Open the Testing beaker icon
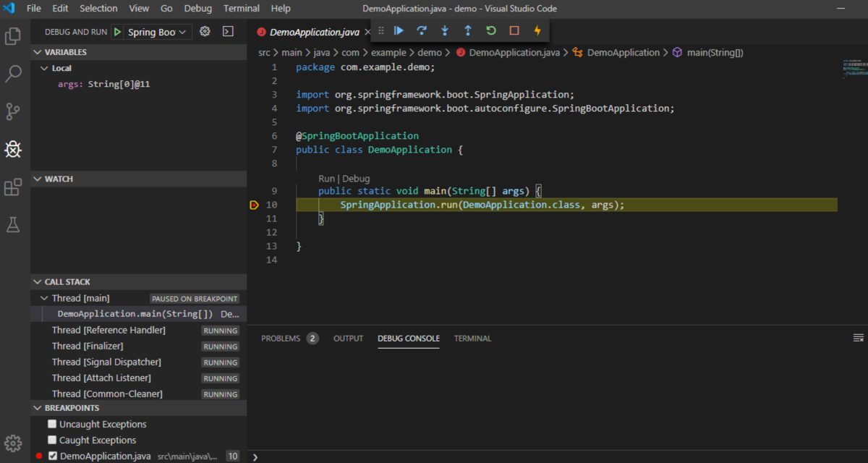Viewport: 868px width, 463px height. pyautogui.click(x=12, y=224)
